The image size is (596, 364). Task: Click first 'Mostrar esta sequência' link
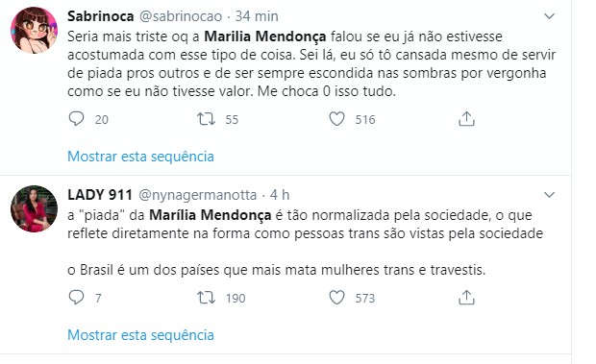pos(140,157)
